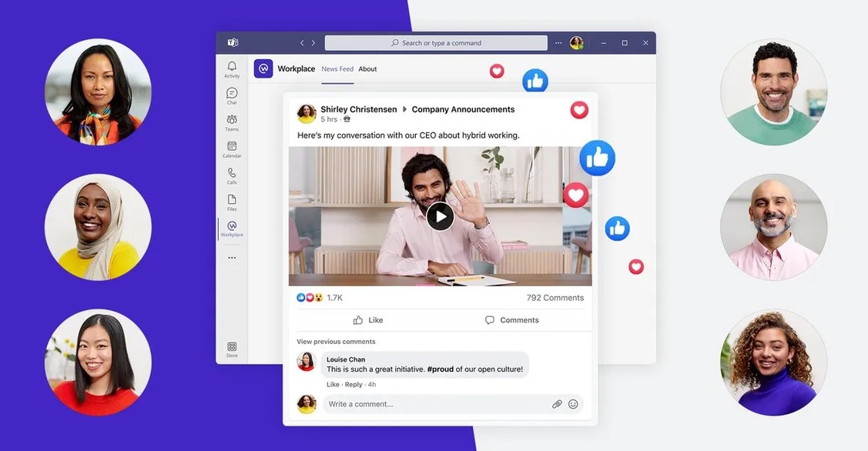Open the Store icon at sidebar bottom
The width and height of the screenshot is (868, 451).
click(232, 348)
